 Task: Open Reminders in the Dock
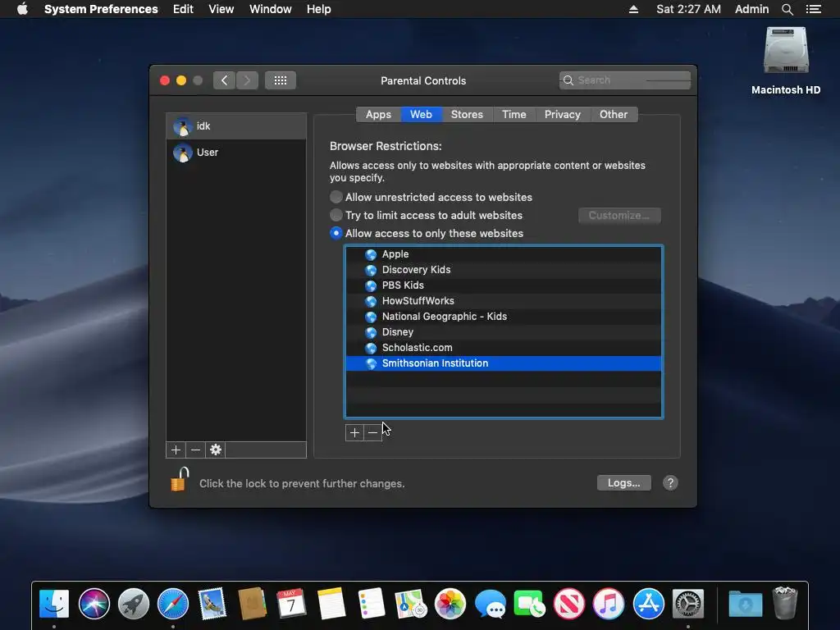click(371, 604)
